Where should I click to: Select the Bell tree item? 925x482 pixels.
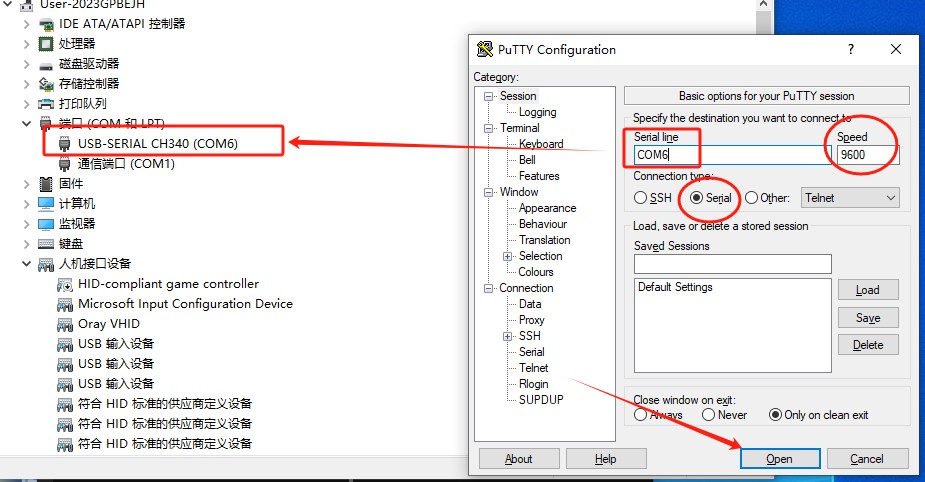point(527,160)
